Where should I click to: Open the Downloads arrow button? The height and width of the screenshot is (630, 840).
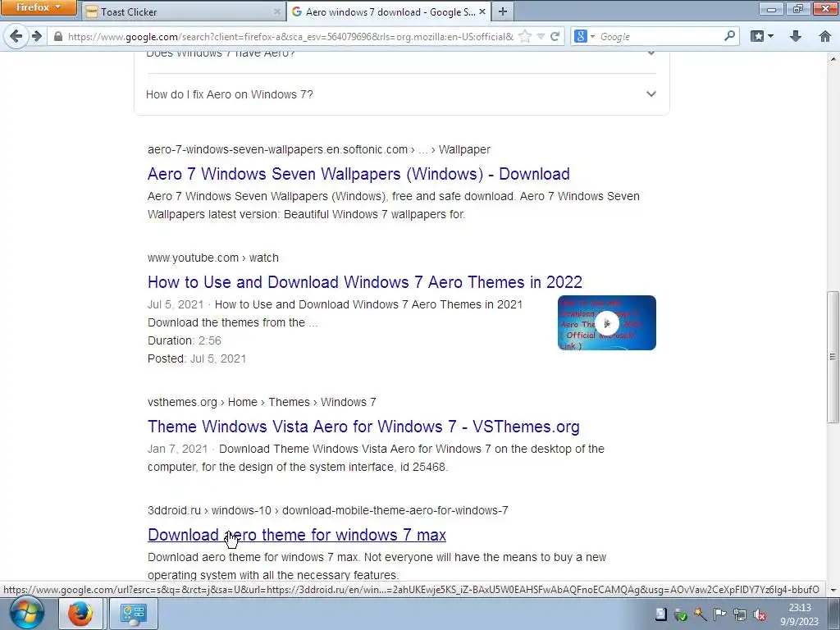(x=796, y=36)
